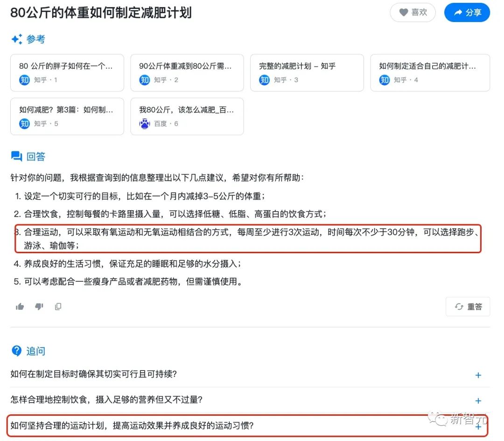Screen dimensions: 504x441
Task: Open reference 如何制定适合自己的减肥计…
Action: pos(430,73)
